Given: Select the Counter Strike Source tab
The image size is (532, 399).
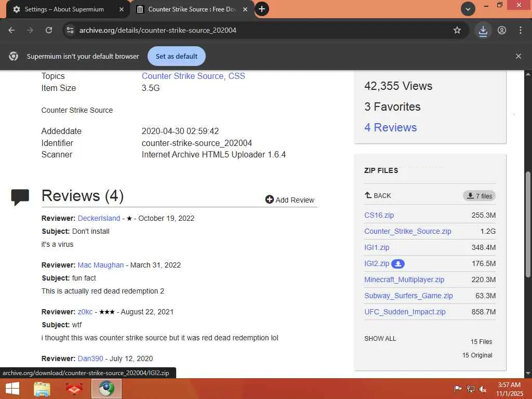Looking at the screenshot, I should pyautogui.click(x=192, y=9).
